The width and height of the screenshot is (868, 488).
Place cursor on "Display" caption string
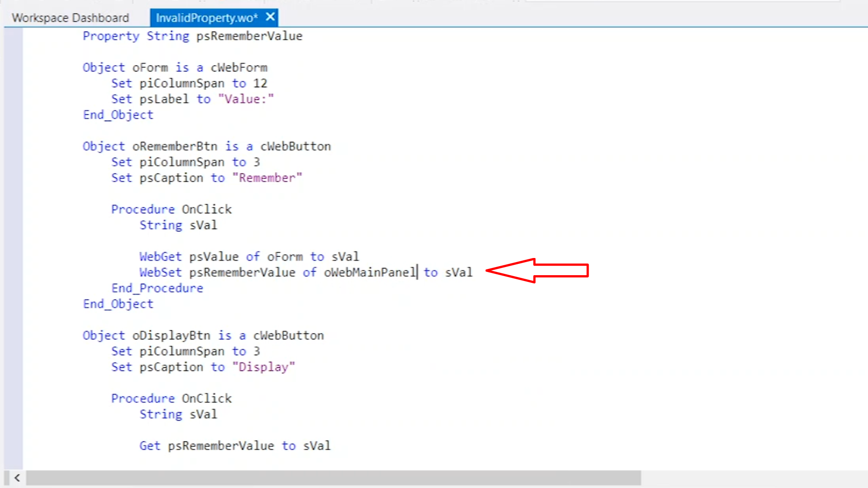click(264, 367)
